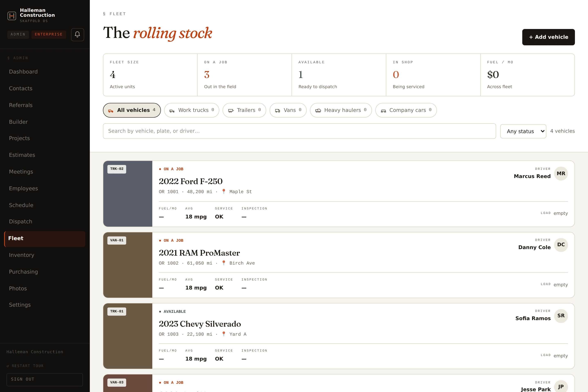Click the Fuel / Mo stat card
The width and height of the screenshot is (588, 392).
[x=528, y=75]
